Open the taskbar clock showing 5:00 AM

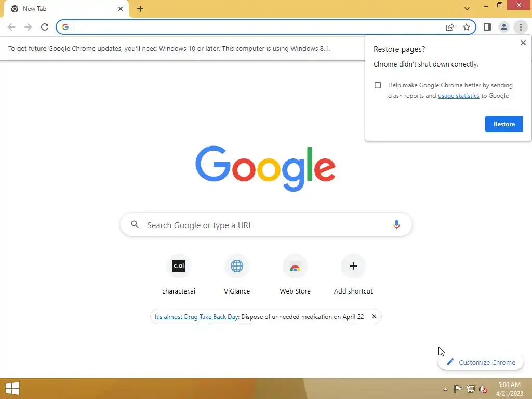[x=509, y=389]
